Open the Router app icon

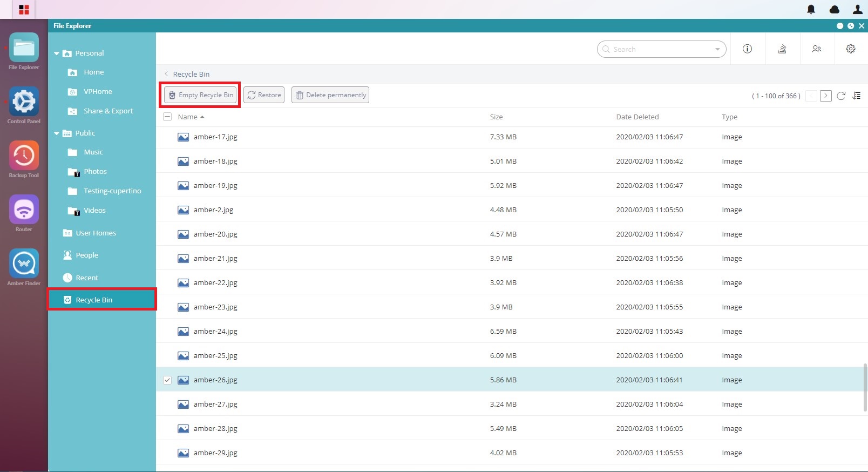pos(24,210)
